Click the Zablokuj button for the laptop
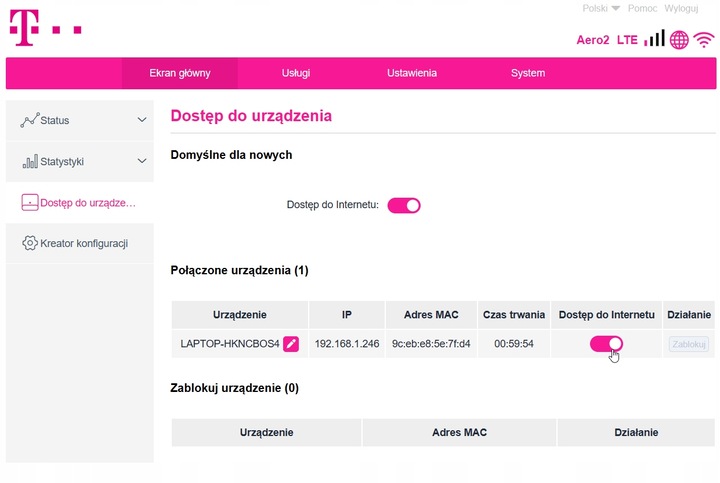 pos(689,344)
